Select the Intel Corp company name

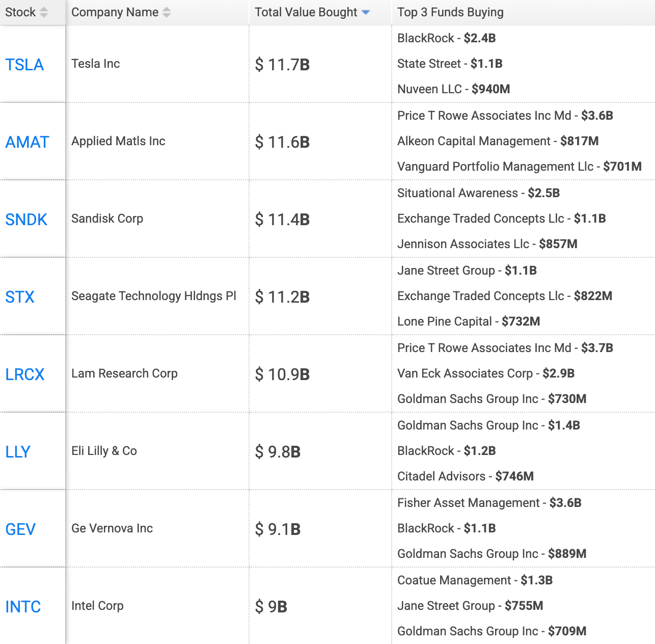(x=97, y=606)
